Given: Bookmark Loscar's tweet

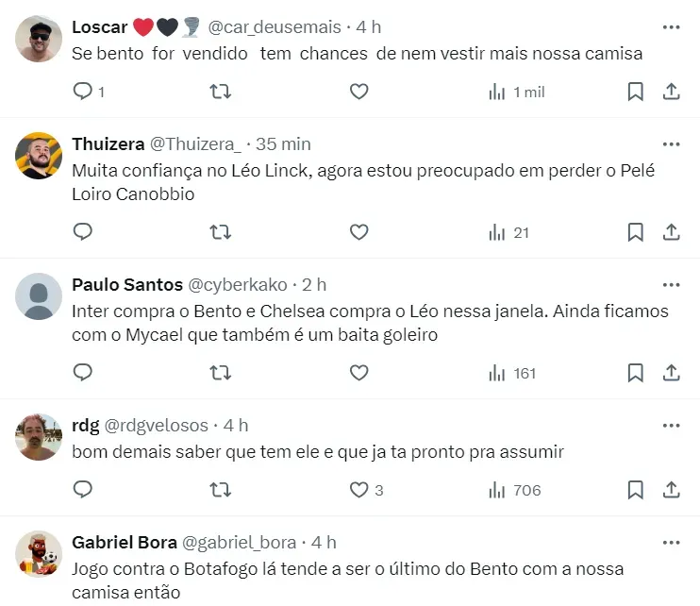Looking at the screenshot, I should pos(636,92).
